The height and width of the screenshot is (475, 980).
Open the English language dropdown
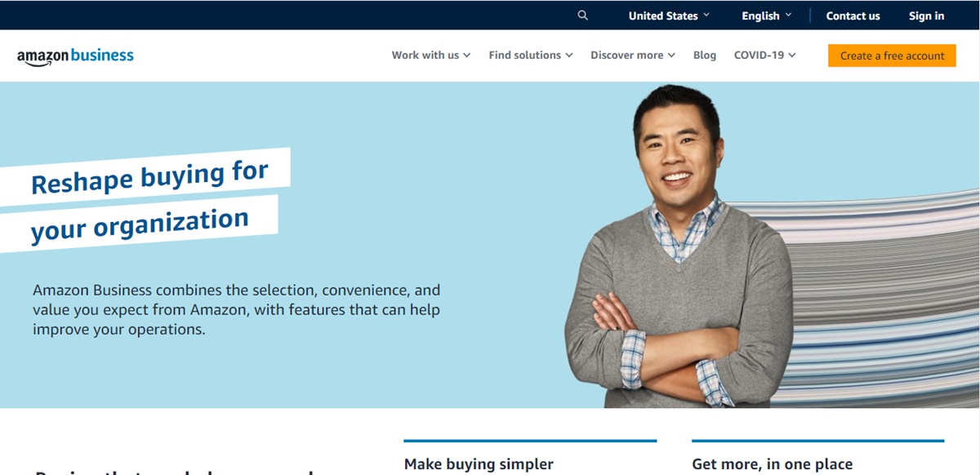[x=766, y=16]
